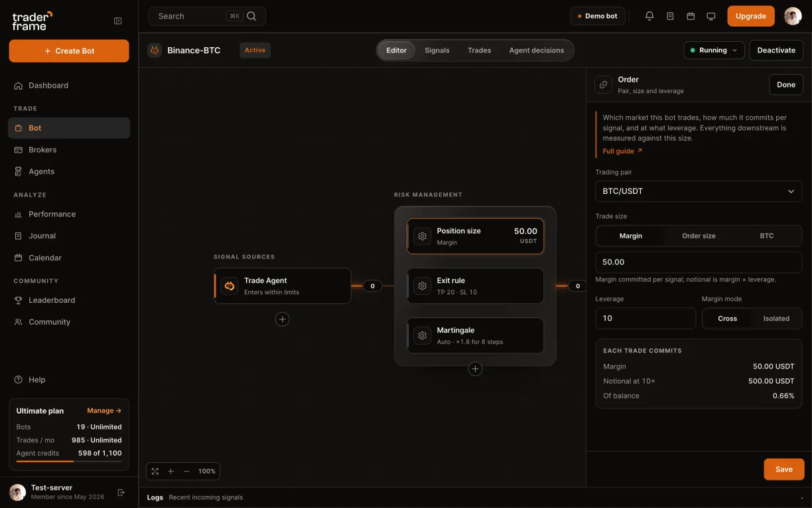This screenshot has height=508, width=812.
Task: Click the Test-server profile avatar
Action: click(18, 492)
